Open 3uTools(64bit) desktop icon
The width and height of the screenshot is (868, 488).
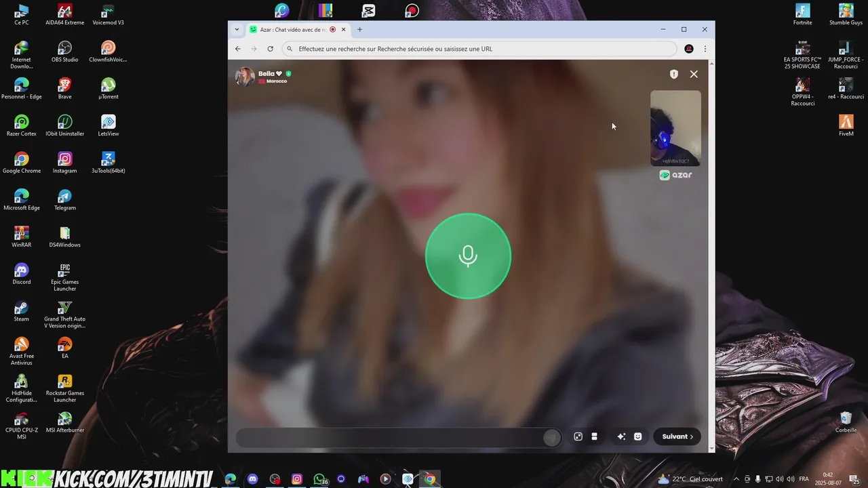(108, 163)
